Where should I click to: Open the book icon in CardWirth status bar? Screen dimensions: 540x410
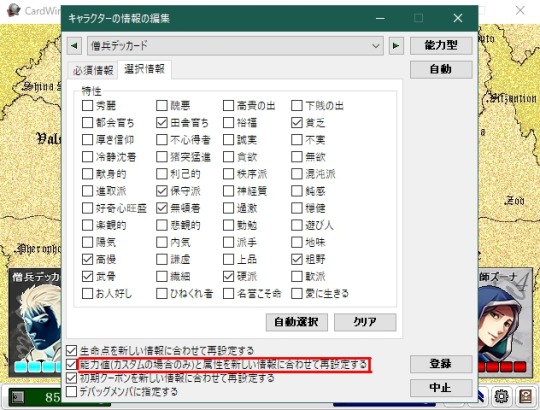(x=525, y=396)
